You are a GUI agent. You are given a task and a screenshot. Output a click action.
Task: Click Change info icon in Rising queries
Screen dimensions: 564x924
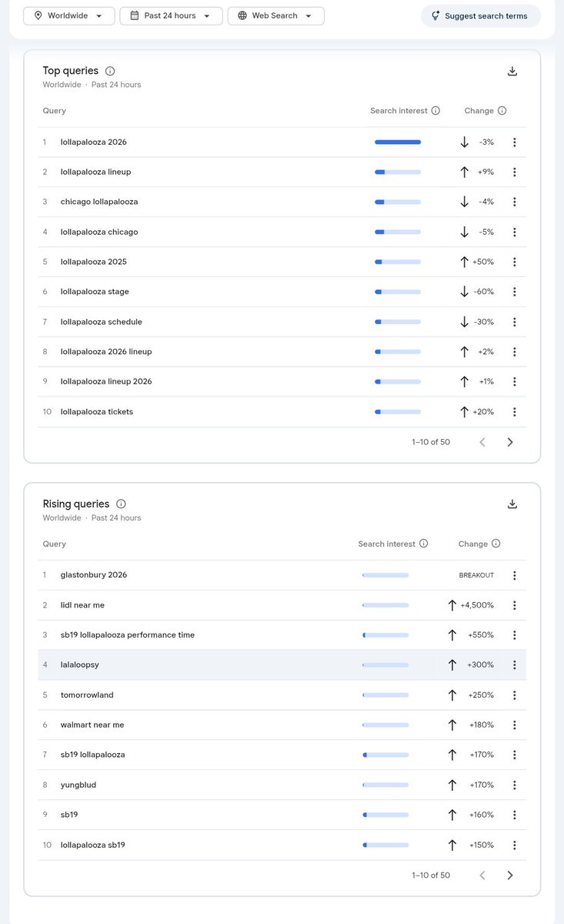[x=496, y=544]
